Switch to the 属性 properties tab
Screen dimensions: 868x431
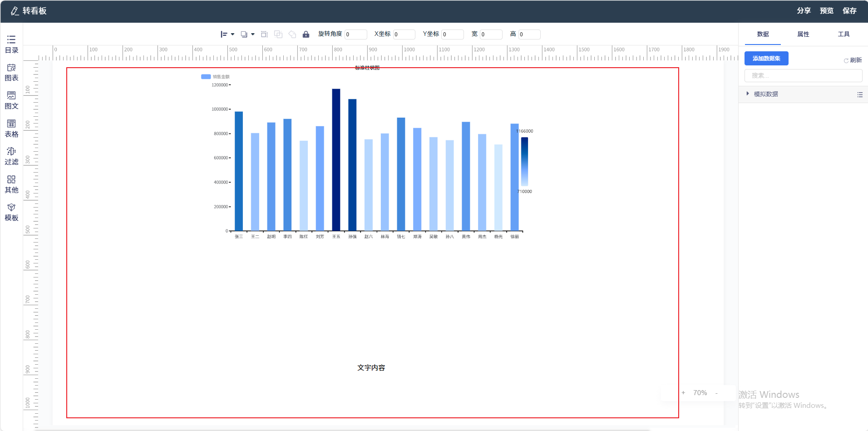tap(803, 35)
